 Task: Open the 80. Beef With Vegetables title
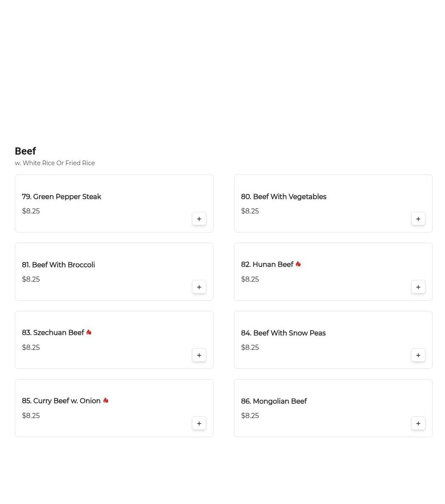pos(284,197)
